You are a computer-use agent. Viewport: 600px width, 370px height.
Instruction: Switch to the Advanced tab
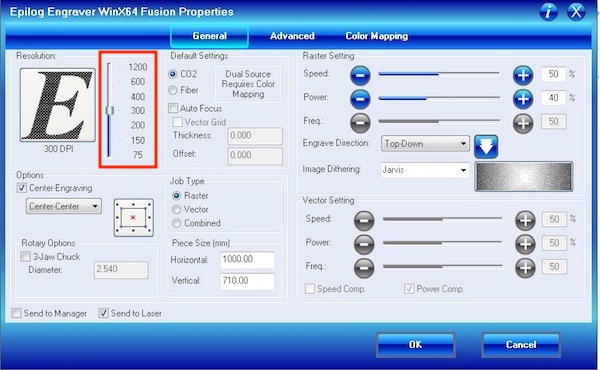[292, 36]
